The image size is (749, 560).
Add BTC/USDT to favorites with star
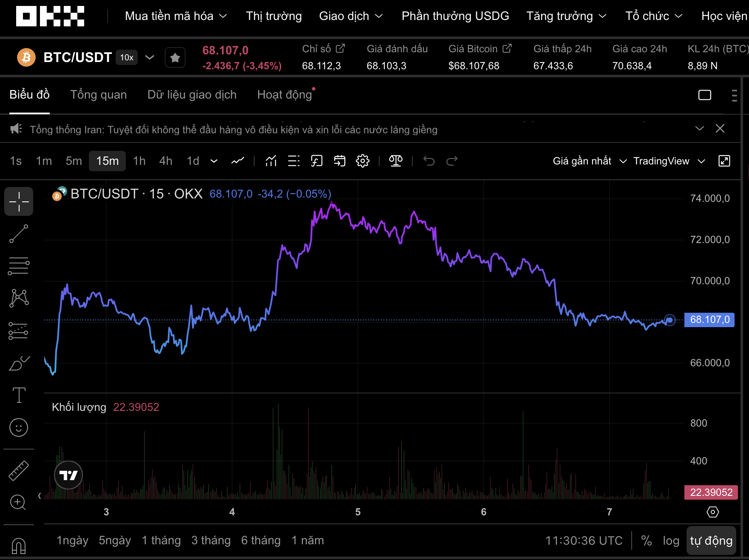[x=175, y=57]
